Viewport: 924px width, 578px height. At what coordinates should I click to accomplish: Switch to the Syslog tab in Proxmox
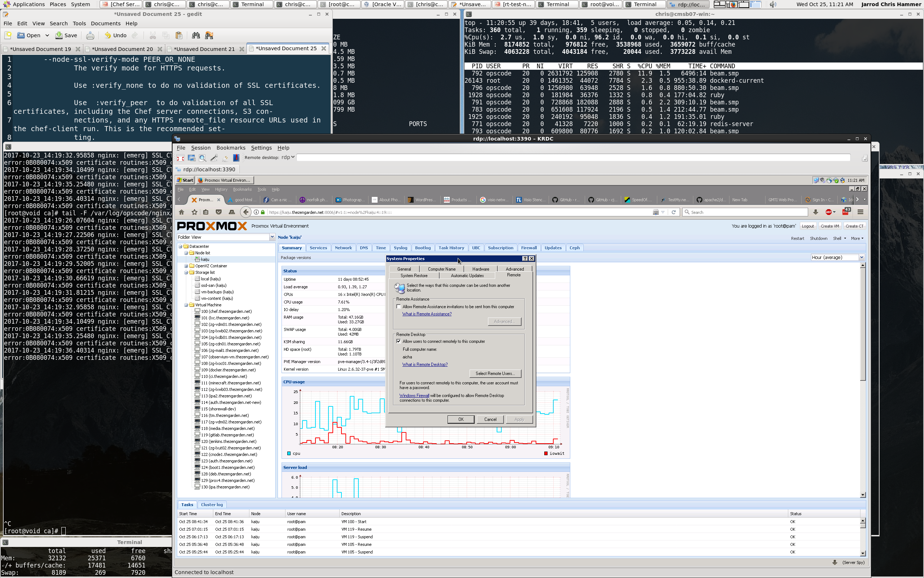[400, 248]
